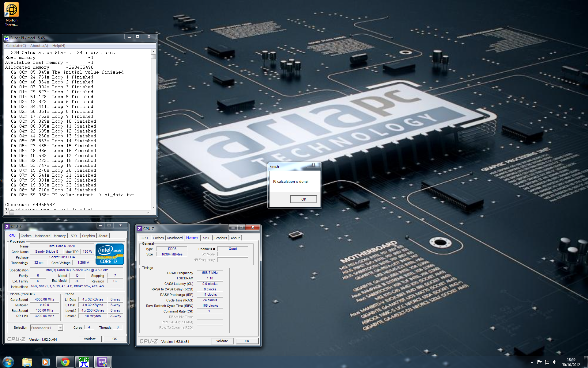Click the PI value output pi_data.txt line
The image size is (588, 368).
pyautogui.click(x=73, y=195)
